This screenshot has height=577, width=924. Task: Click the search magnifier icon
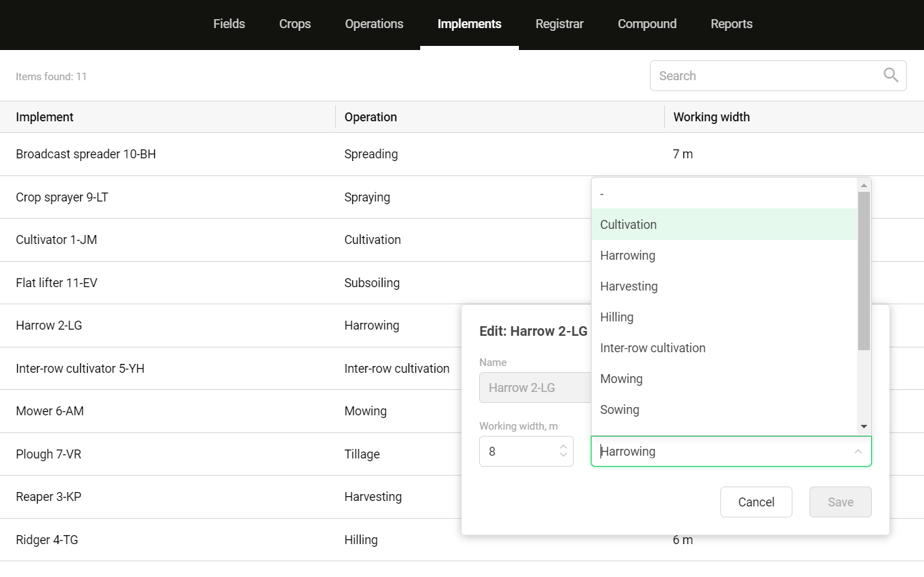tap(890, 75)
